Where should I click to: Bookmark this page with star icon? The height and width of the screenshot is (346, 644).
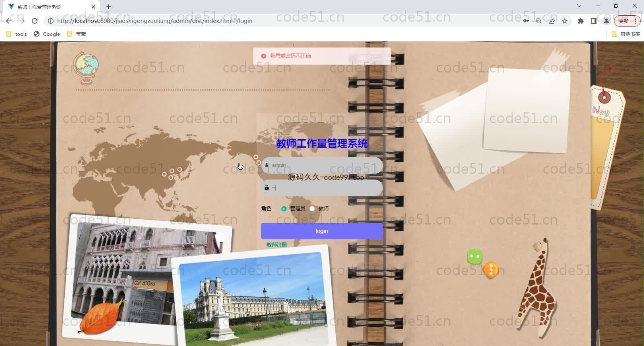point(565,21)
